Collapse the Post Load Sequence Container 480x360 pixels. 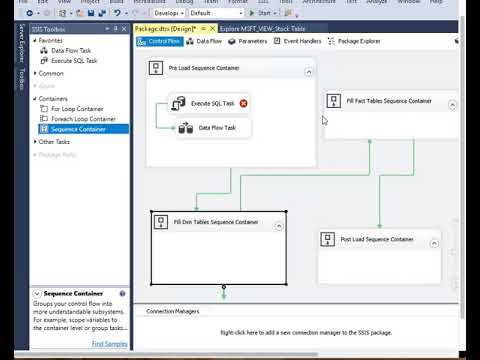coord(434,243)
